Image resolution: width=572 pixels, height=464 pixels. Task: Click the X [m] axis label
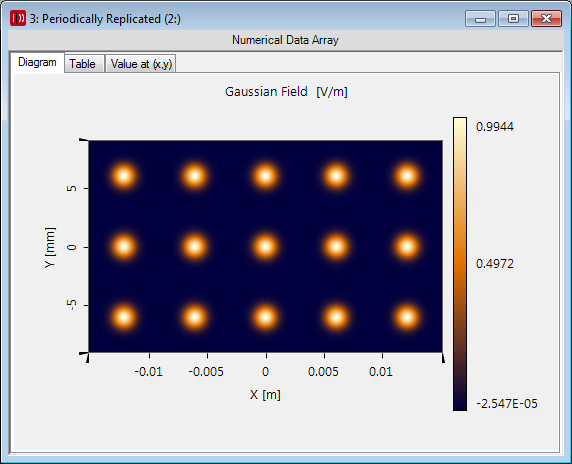tap(265, 395)
